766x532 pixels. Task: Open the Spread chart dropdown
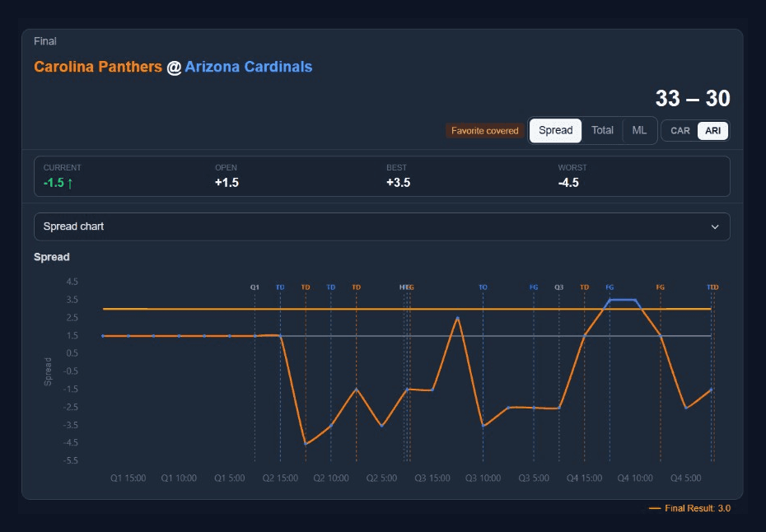tap(382, 226)
